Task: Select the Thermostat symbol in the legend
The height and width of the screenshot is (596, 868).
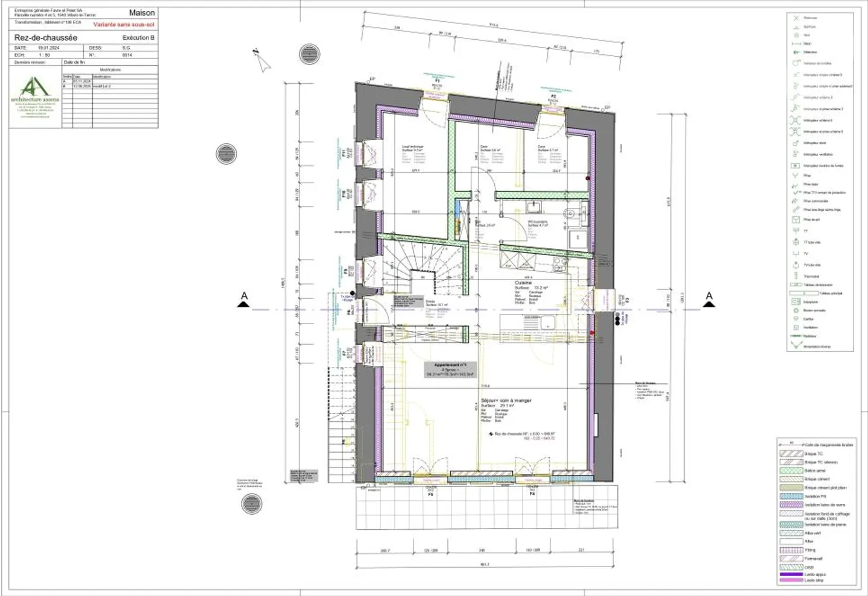Action: point(796,276)
